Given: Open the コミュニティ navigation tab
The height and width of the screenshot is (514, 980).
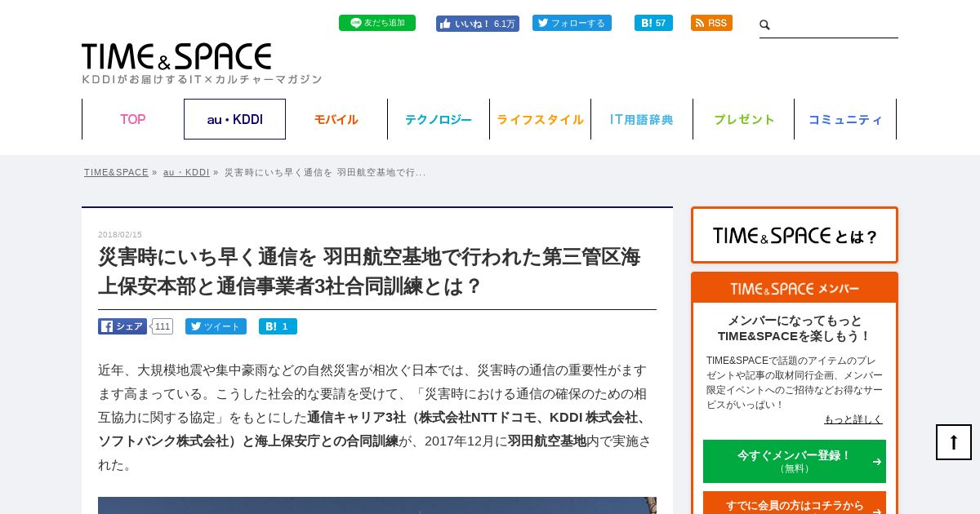Looking at the screenshot, I should (x=845, y=119).
